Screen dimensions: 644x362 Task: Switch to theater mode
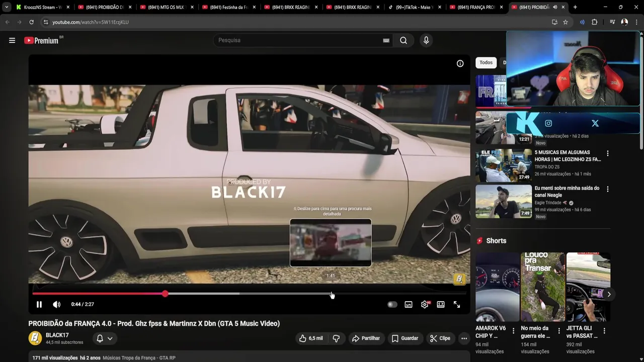coord(441,304)
